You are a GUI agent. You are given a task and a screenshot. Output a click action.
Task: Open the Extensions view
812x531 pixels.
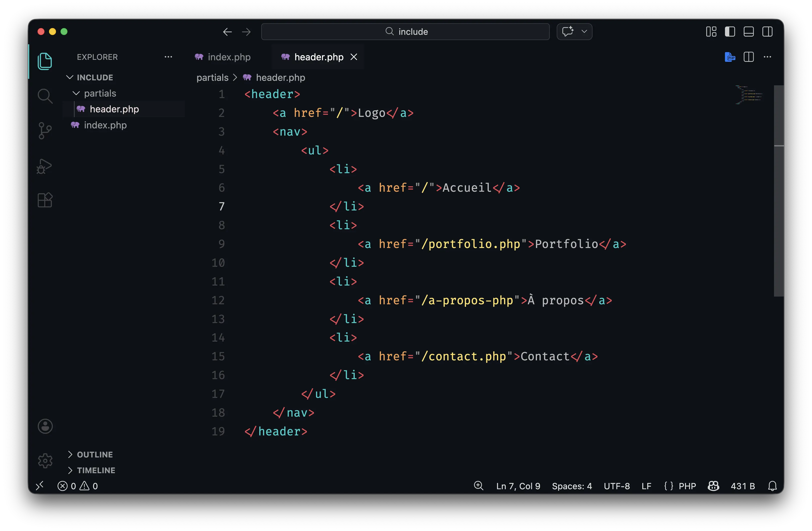[45, 200]
